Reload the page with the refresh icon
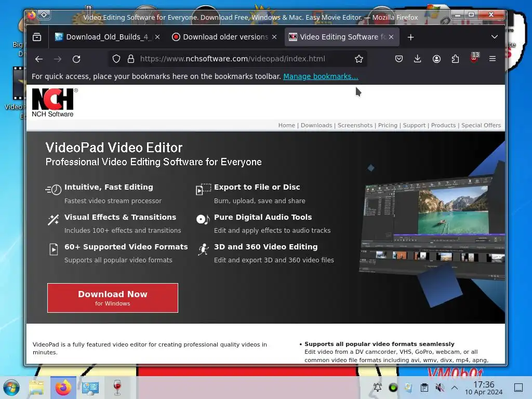The image size is (532, 399). pos(76,59)
